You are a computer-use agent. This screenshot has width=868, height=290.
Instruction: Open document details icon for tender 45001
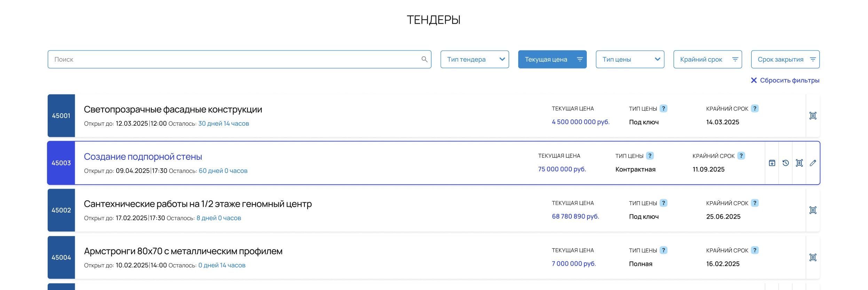point(813,116)
